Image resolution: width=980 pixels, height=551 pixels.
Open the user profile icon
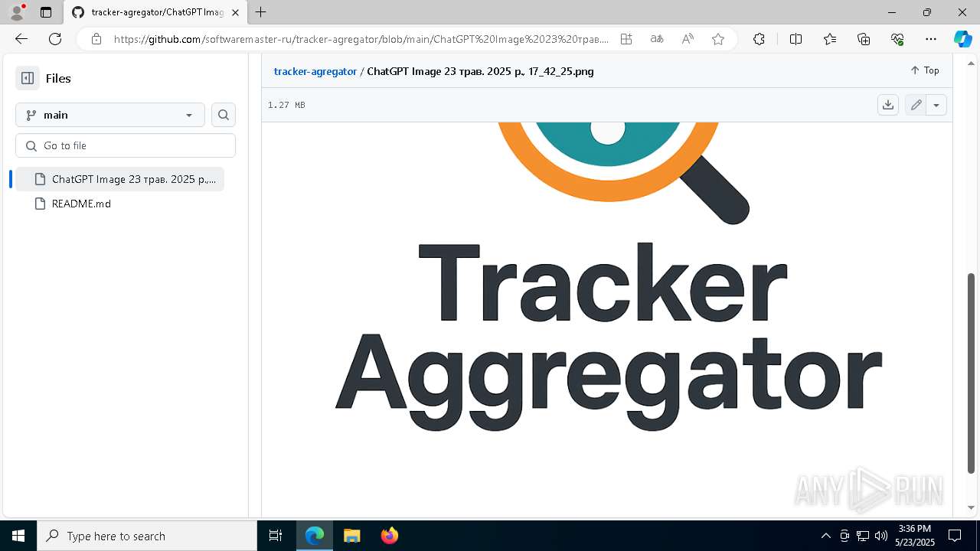coord(17,12)
